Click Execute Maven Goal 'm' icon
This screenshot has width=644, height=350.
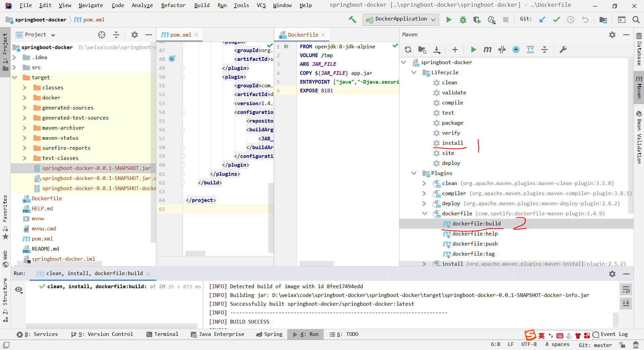click(x=487, y=50)
